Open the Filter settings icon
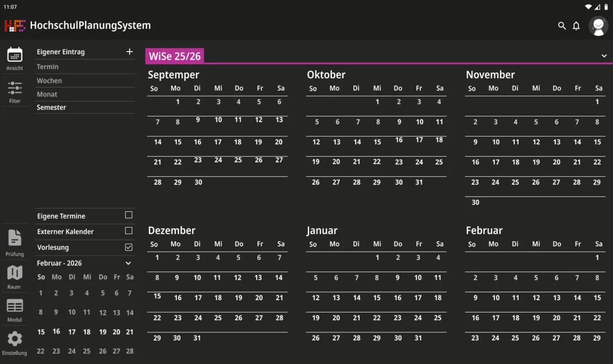This screenshot has height=364, width=613. [15, 88]
